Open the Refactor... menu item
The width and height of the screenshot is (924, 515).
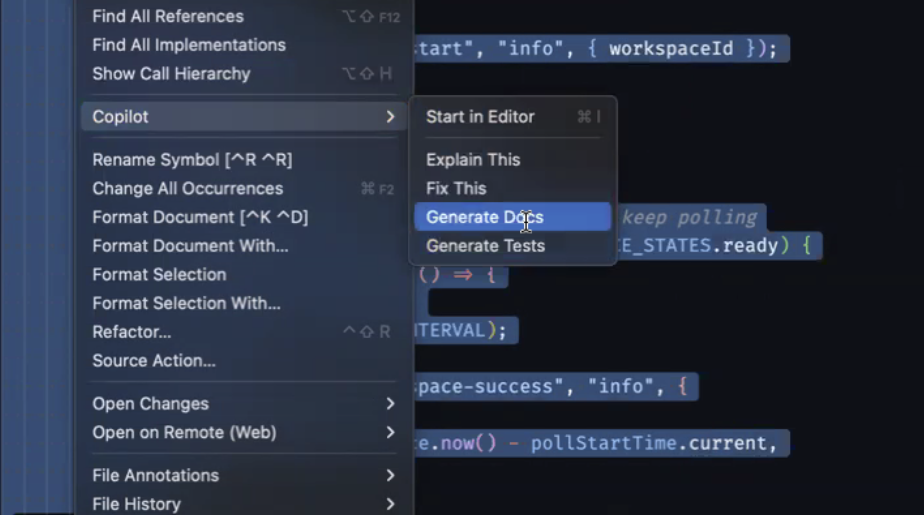coord(132,332)
